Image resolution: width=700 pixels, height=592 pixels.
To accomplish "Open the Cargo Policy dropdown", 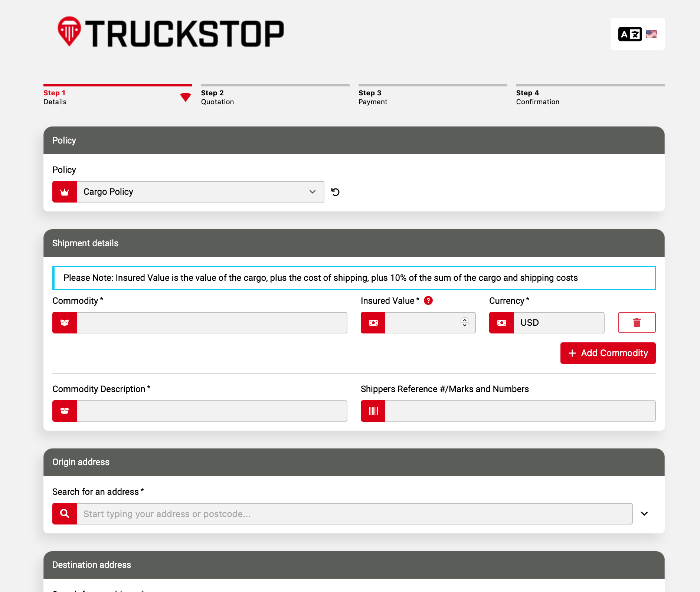I will [x=200, y=192].
